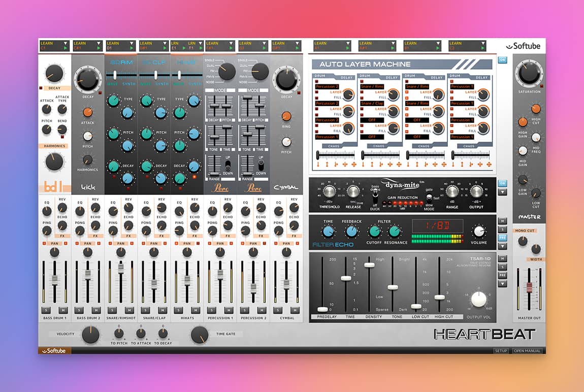The image size is (584, 392).
Task: Click the Setup button
Action: pyautogui.click(x=501, y=351)
